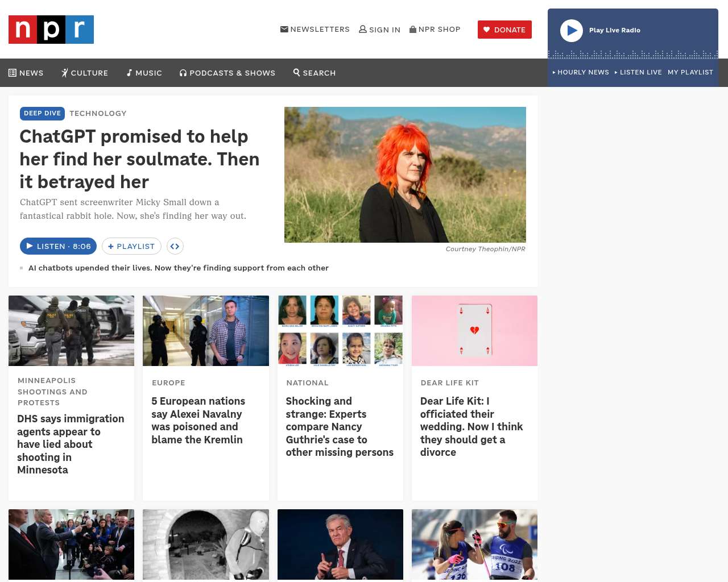
Task: Open the AI chatbots support related link
Action: 179,268
